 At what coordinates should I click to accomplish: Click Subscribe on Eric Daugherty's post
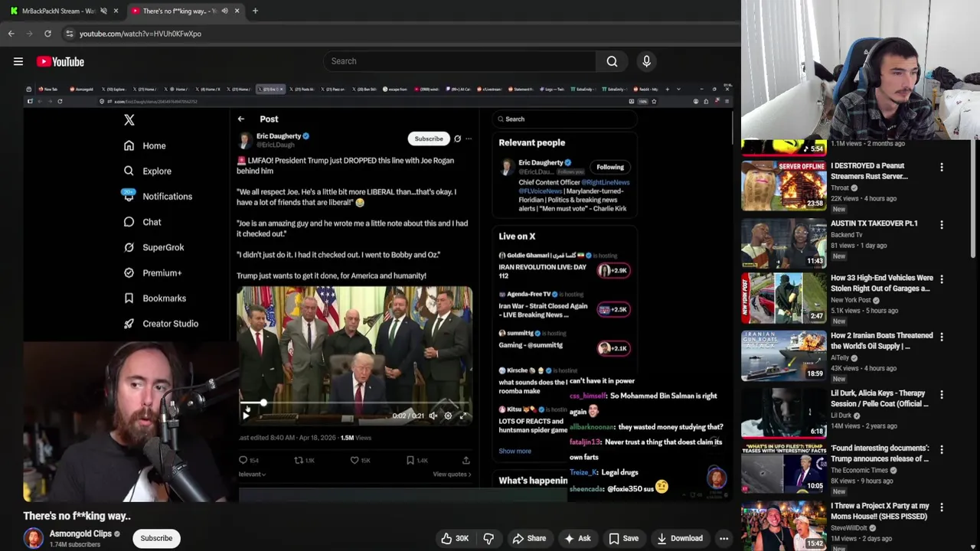click(429, 139)
